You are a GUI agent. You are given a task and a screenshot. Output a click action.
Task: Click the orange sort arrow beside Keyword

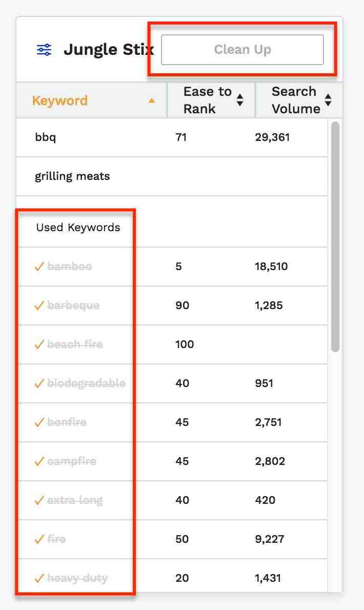click(151, 100)
